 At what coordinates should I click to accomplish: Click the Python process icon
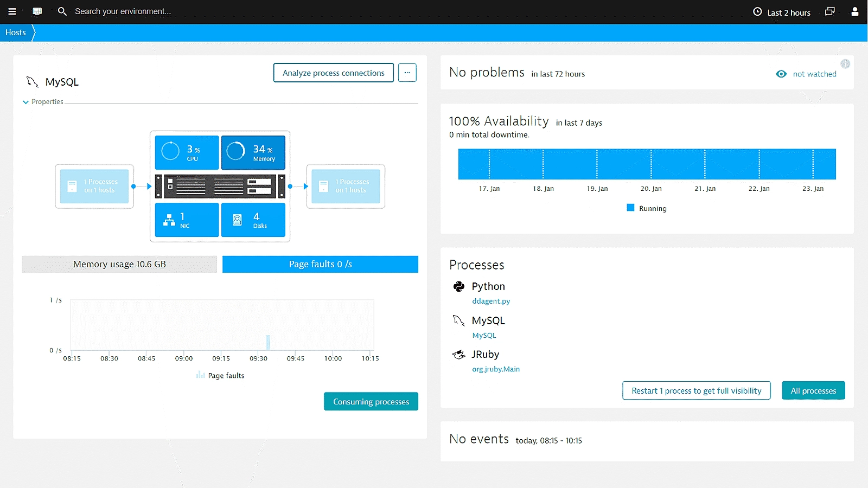pyautogui.click(x=459, y=286)
